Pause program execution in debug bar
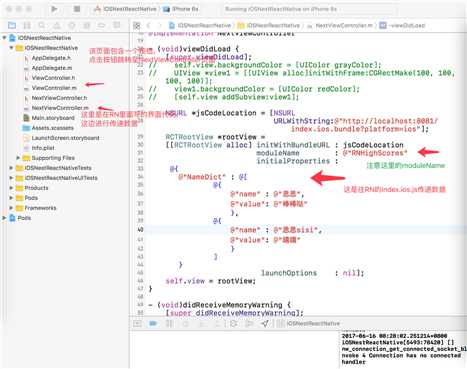The height and width of the screenshot is (369, 467). 169,323
